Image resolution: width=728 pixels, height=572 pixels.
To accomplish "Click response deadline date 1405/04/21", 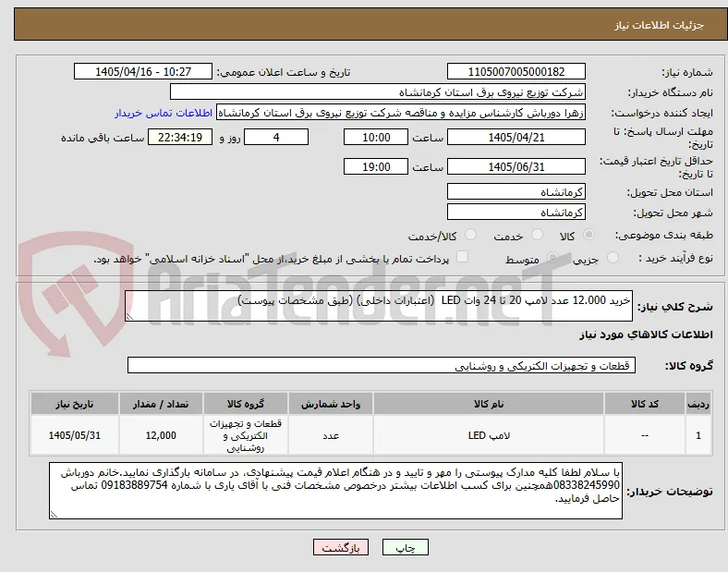I will (x=516, y=138).
